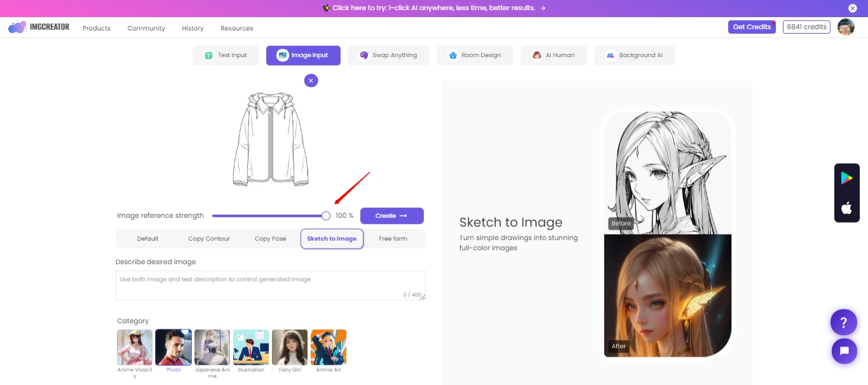Click the Describe desired image text box
This screenshot has height=385, width=868.
(271, 285)
